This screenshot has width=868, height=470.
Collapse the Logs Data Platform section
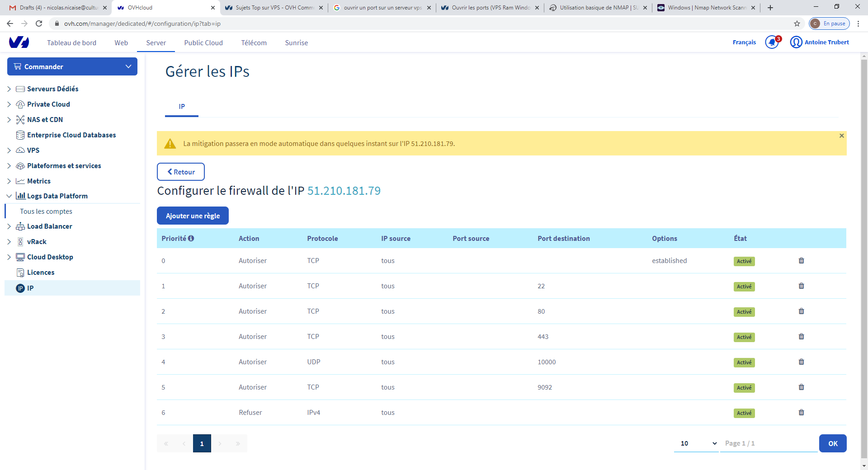click(x=9, y=196)
